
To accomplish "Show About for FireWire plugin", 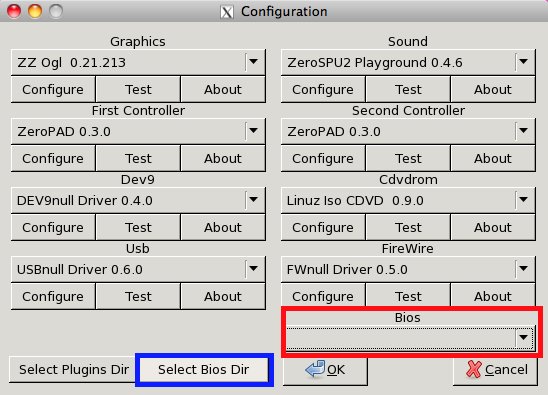I will tap(493, 296).
